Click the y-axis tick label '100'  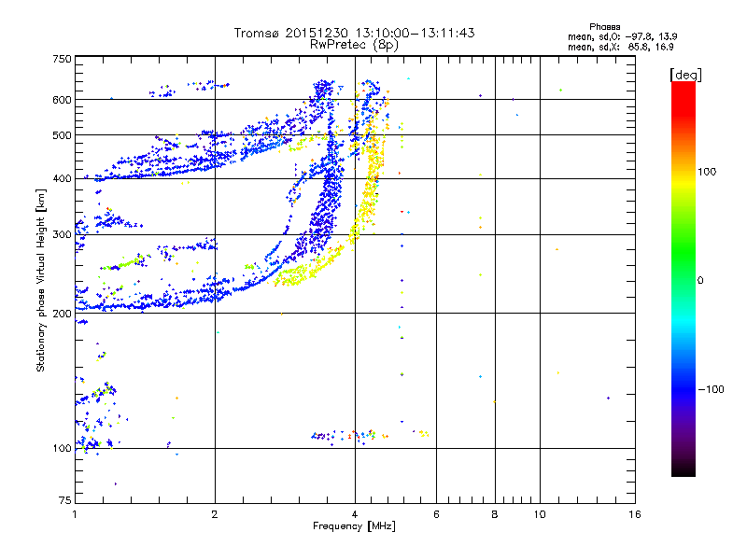point(62,449)
